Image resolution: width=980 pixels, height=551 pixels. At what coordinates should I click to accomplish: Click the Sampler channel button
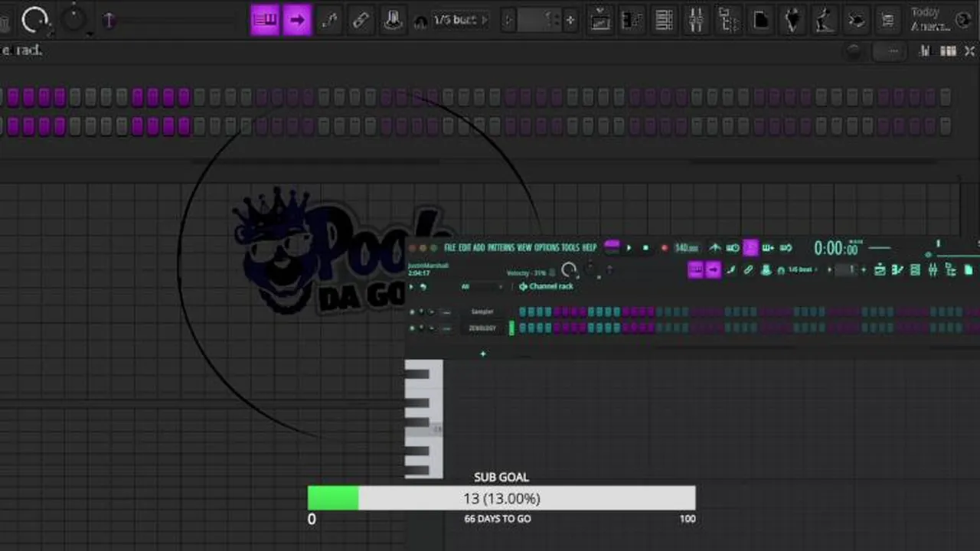click(482, 311)
